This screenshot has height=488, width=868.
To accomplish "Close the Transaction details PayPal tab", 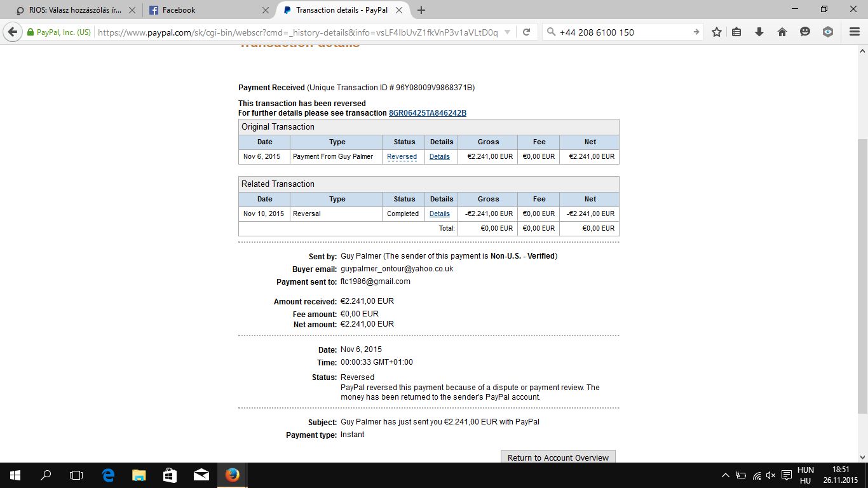I will [398, 10].
